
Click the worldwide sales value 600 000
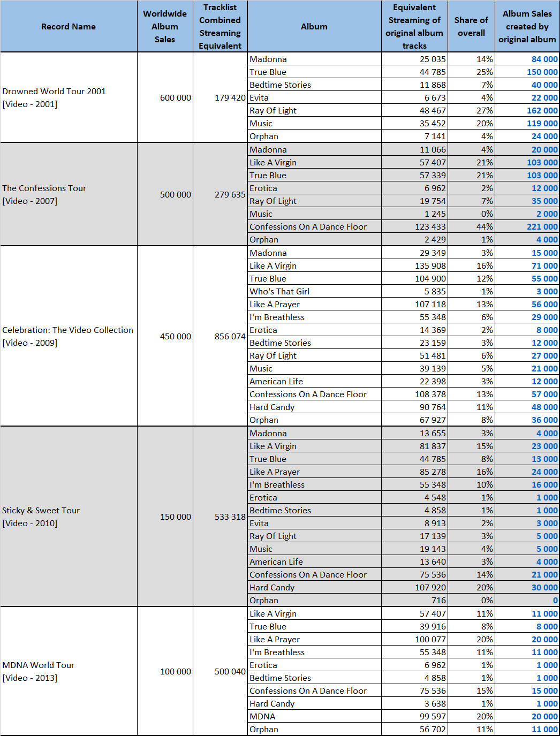(165, 97)
